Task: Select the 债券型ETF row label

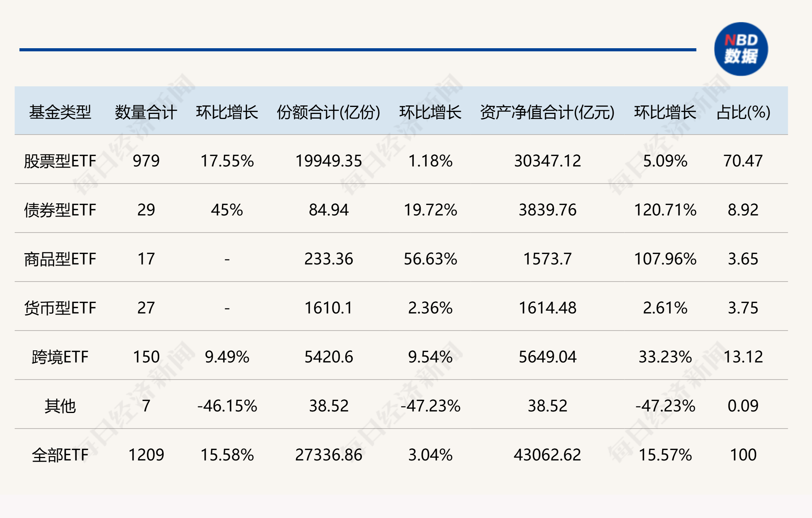Action: pyautogui.click(x=60, y=210)
